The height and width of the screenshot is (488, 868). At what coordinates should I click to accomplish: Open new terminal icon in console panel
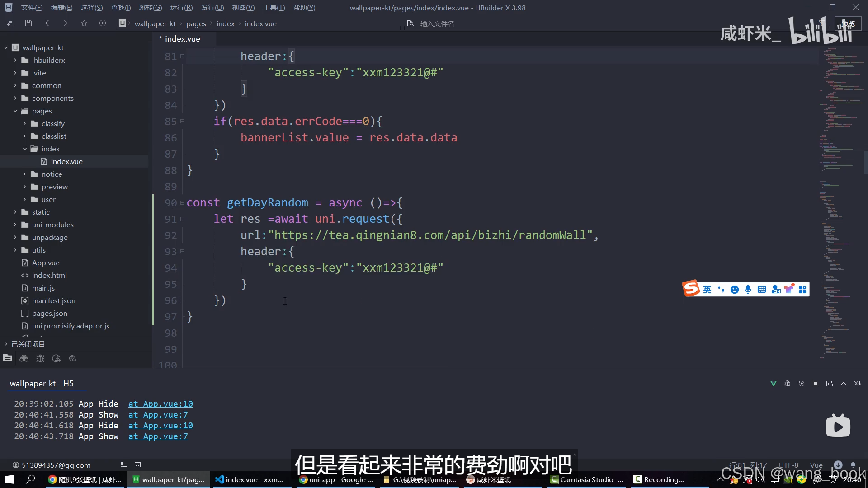click(x=830, y=384)
